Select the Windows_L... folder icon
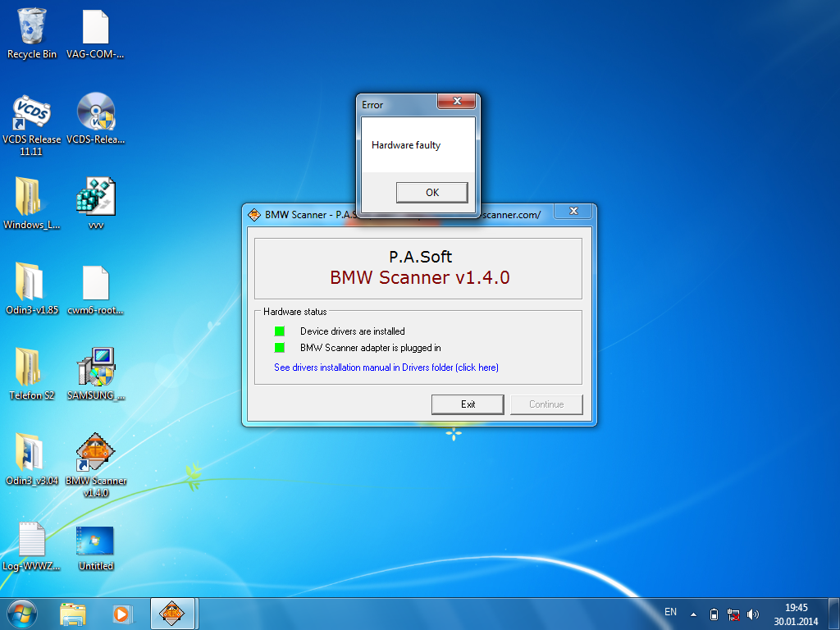This screenshot has height=630, width=840. click(32, 203)
